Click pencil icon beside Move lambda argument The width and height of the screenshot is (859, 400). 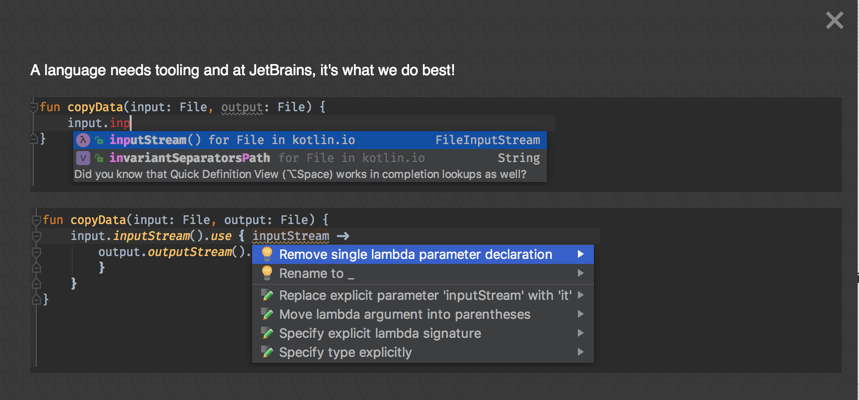point(267,315)
